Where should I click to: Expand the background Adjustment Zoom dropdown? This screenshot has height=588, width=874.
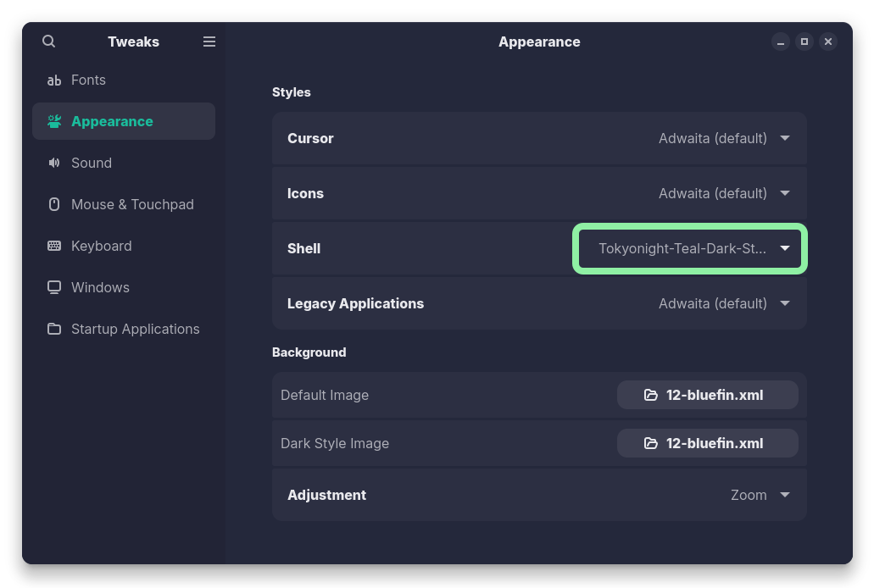pos(760,495)
